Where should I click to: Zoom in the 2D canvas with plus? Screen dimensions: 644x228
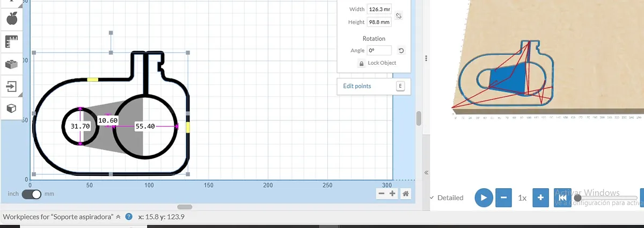click(x=392, y=194)
